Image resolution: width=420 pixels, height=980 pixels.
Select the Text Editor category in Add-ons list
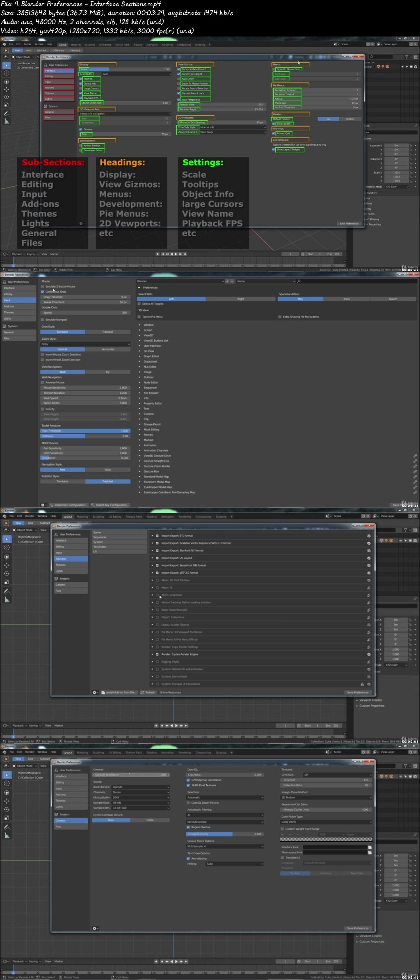[119, 547]
